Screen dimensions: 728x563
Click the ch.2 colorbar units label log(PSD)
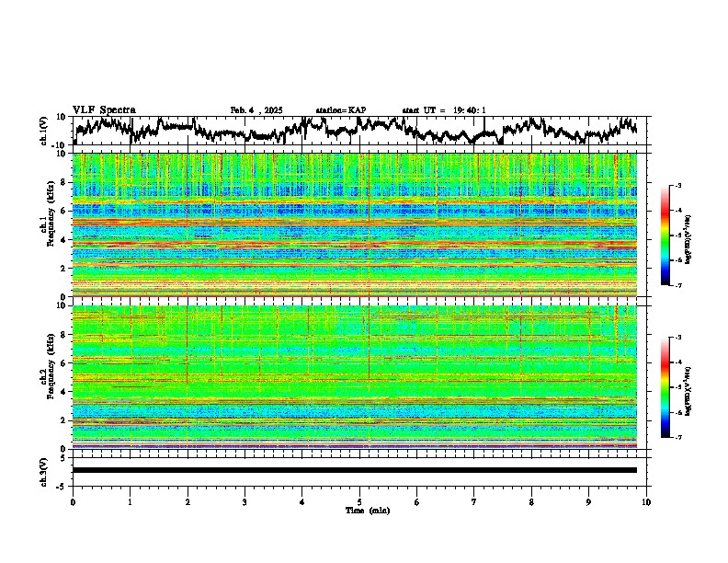(688, 391)
